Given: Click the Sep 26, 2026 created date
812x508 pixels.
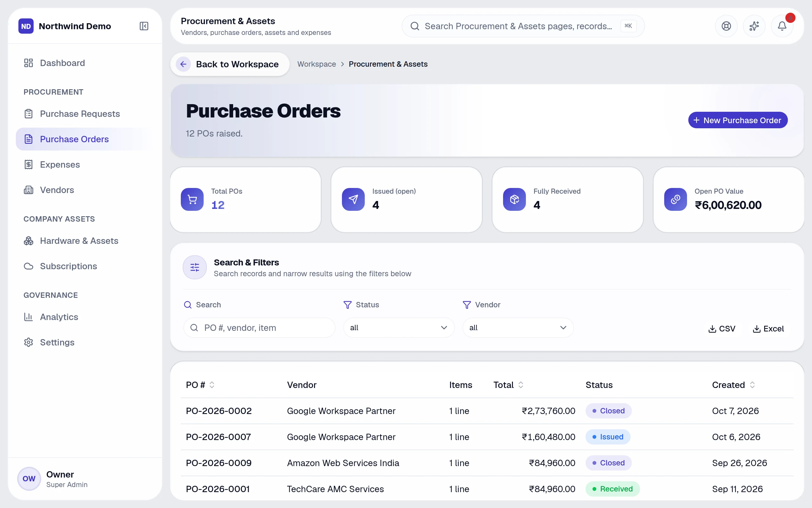Looking at the screenshot, I should click(x=739, y=463).
